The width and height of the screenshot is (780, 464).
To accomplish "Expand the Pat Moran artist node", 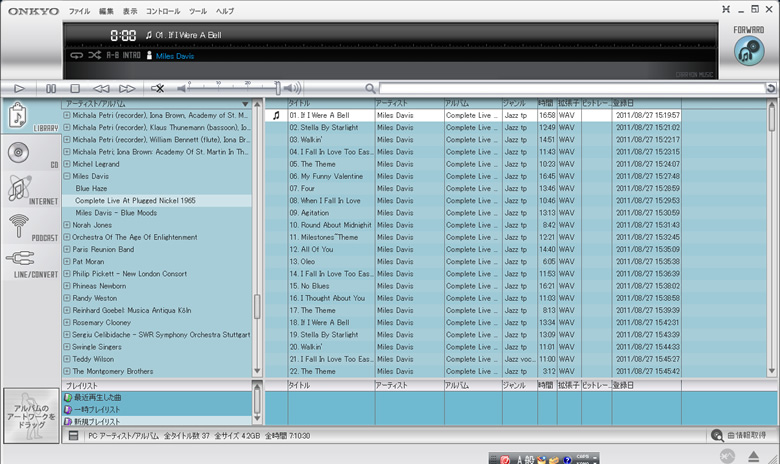I will pos(67,262).
